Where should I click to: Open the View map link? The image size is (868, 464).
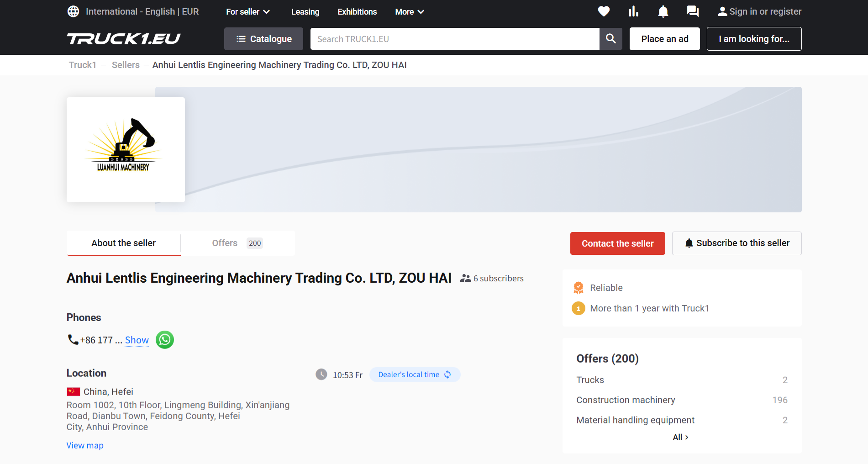point(85,445)
